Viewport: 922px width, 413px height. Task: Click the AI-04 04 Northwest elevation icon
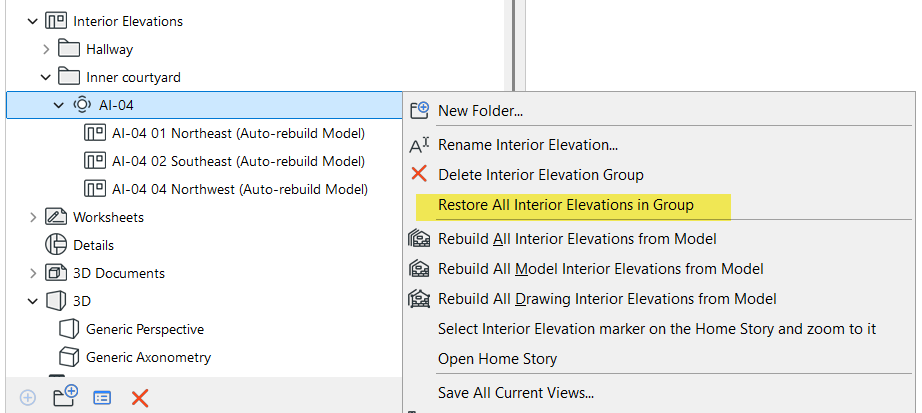95,189
